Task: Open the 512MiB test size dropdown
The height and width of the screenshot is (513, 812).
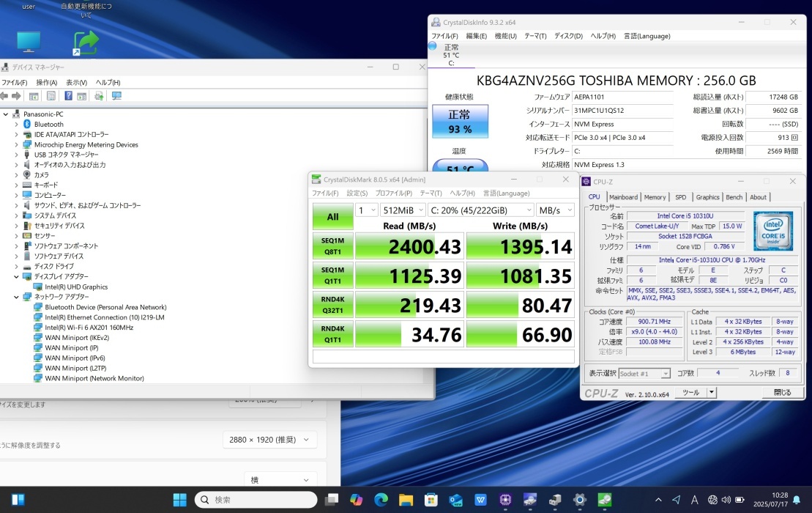Action: pos(403,210)
